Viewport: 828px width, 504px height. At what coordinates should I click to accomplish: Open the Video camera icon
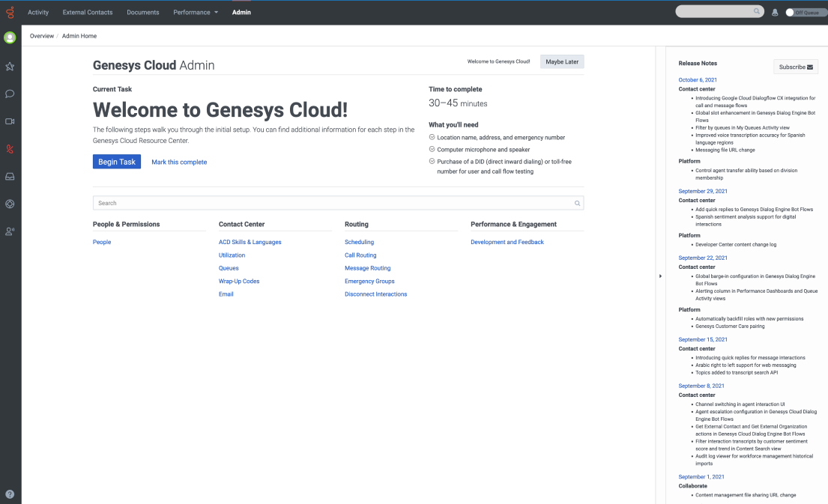(x=10, y=121)
